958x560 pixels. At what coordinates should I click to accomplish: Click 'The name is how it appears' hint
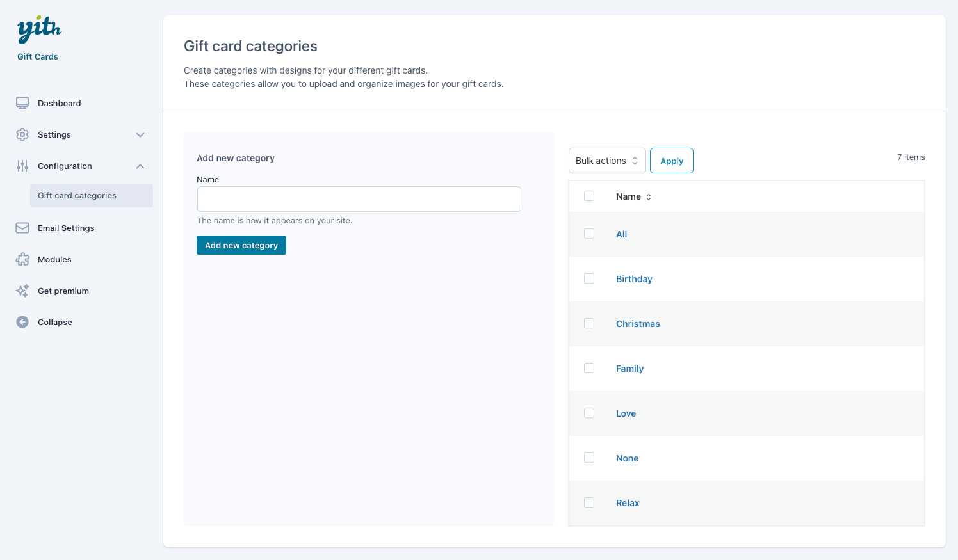tap(274, 220)
